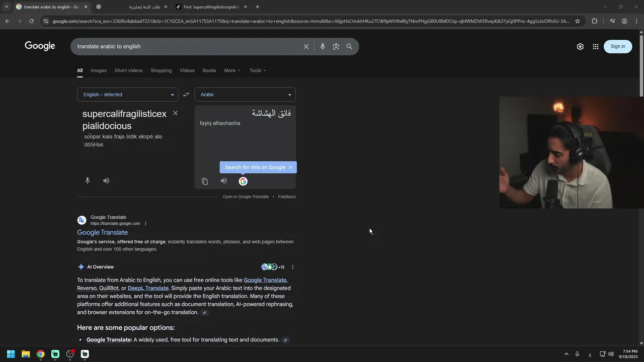Open taskbar volume control

coord(610,354)
